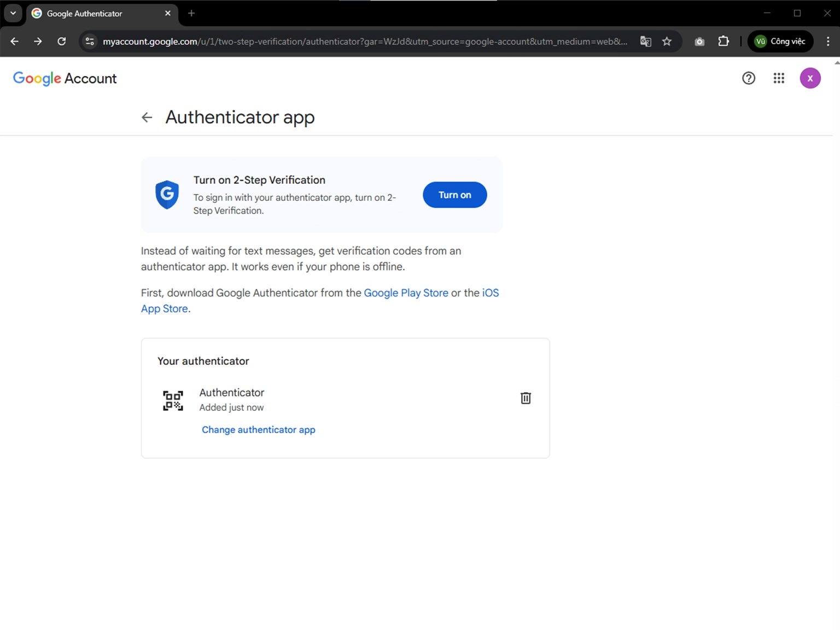Expand the tab search dropdown arrow
The width and height of the screenshot is (840, 630).
coord(13,13)
